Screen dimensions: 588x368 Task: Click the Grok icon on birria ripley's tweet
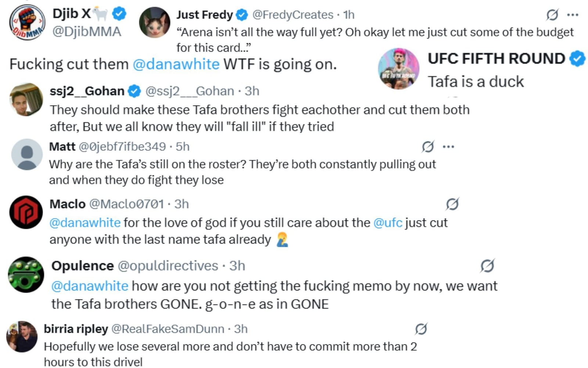point(421,329)
